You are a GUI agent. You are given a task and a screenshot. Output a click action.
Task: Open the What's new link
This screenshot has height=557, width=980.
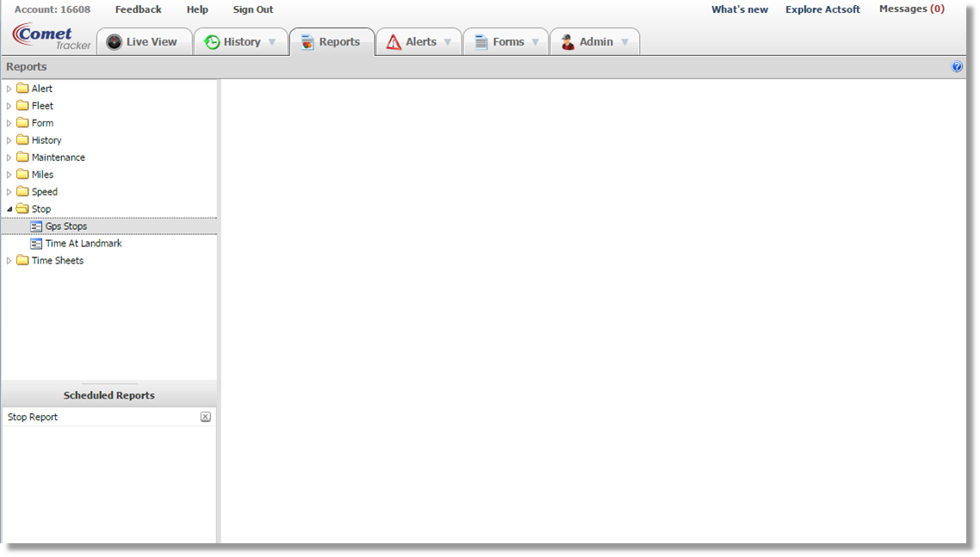(740, 9)
